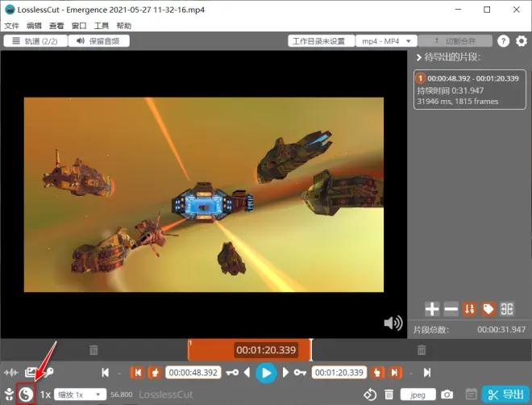Collapse the 待导出的片段 panel chevron
The width and height of the screenshot is (532, 405).
tap(419, 57)
